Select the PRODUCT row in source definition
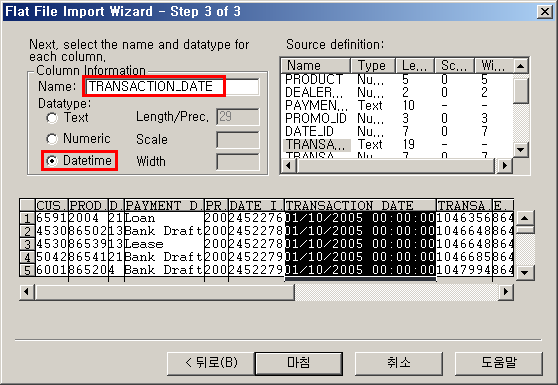This screenshot has height=385, width=558. [398, 79]
